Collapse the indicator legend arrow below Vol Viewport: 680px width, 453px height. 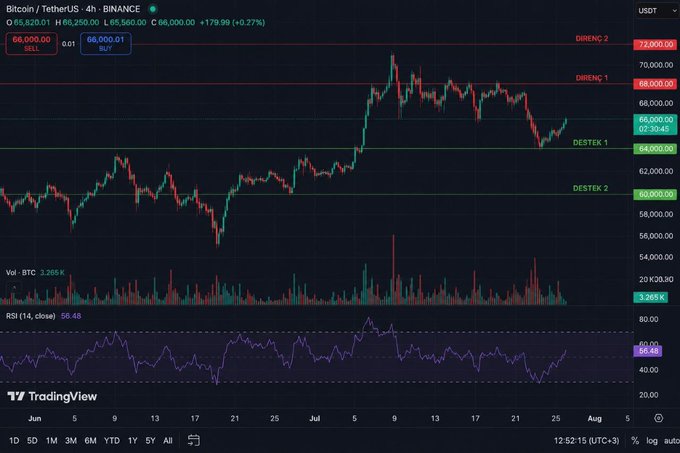point(14,287)
